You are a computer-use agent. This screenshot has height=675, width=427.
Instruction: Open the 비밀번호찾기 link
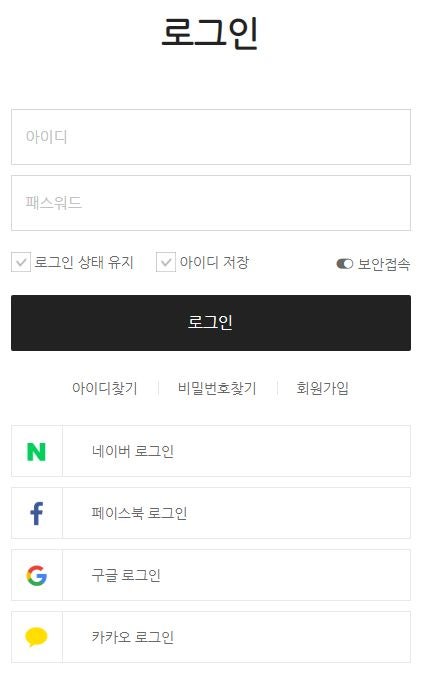click(217, 388)
